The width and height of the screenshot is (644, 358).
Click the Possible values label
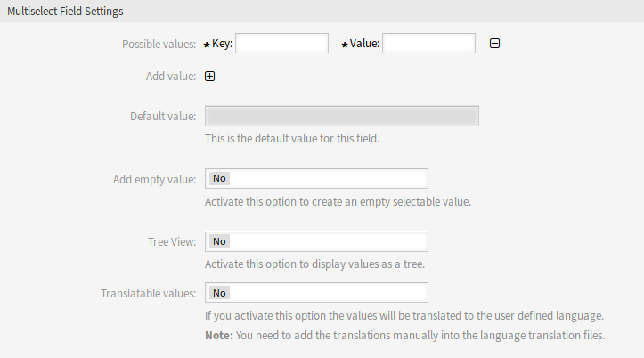point(159,44)
